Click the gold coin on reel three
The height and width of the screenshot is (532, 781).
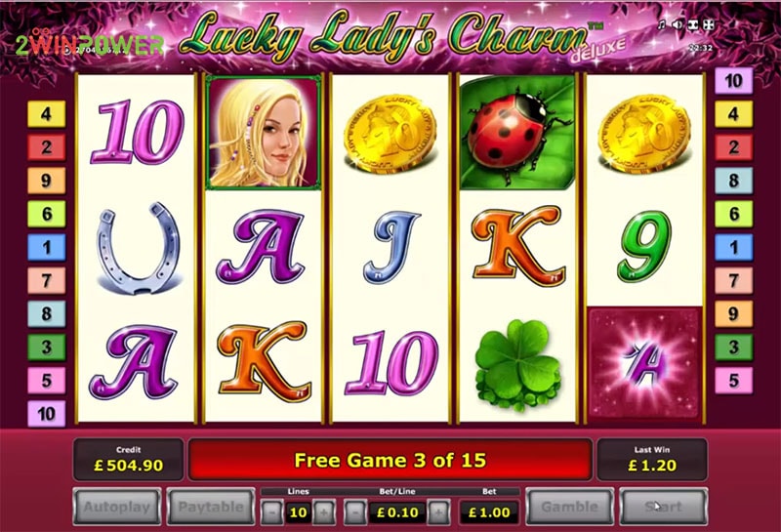[390, 134]
